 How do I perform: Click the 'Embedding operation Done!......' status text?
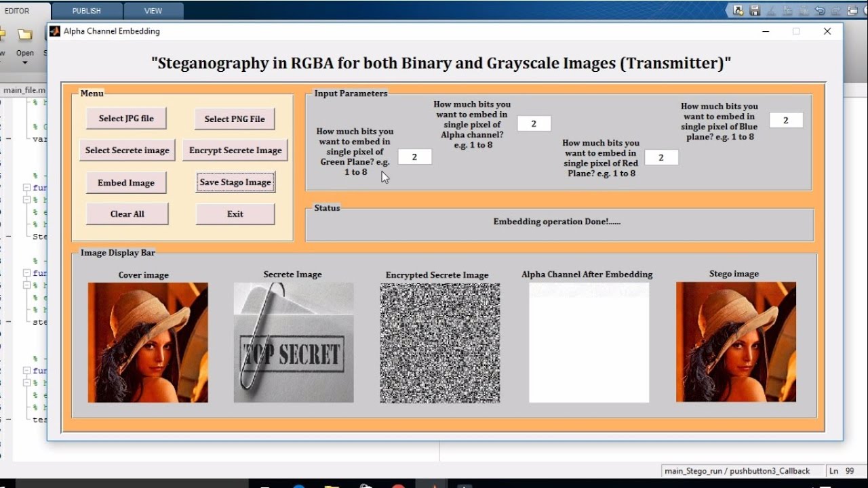[x=557, y=222]
